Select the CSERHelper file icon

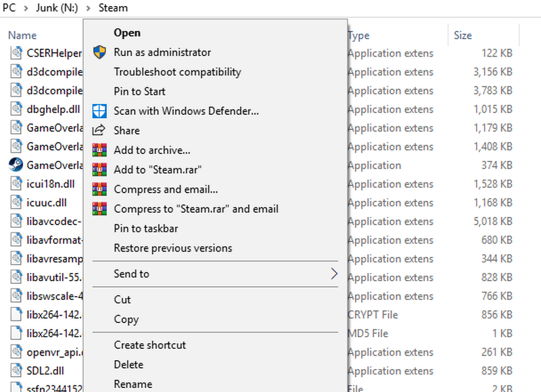16,53
